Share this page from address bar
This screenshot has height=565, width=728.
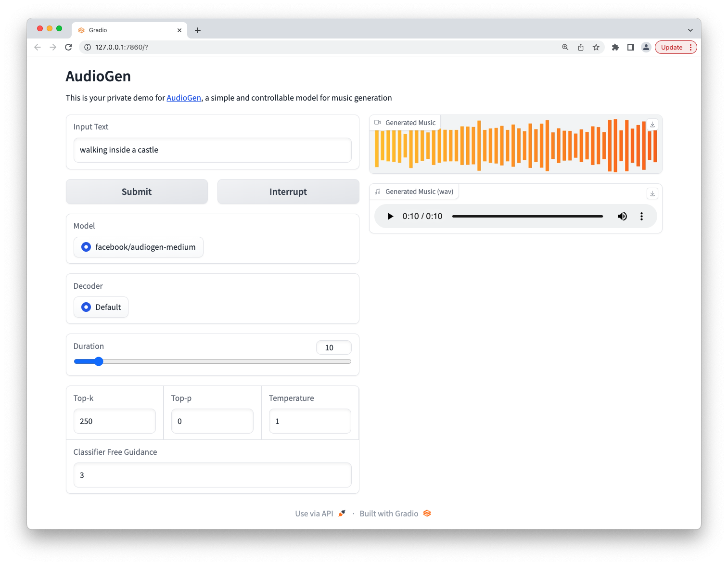(581, 47)
